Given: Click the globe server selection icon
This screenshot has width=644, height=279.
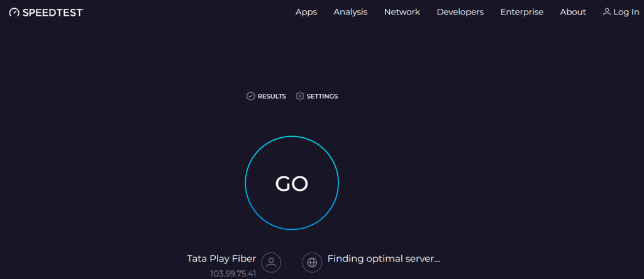Looking at the screenshot, I should [312, 262].
